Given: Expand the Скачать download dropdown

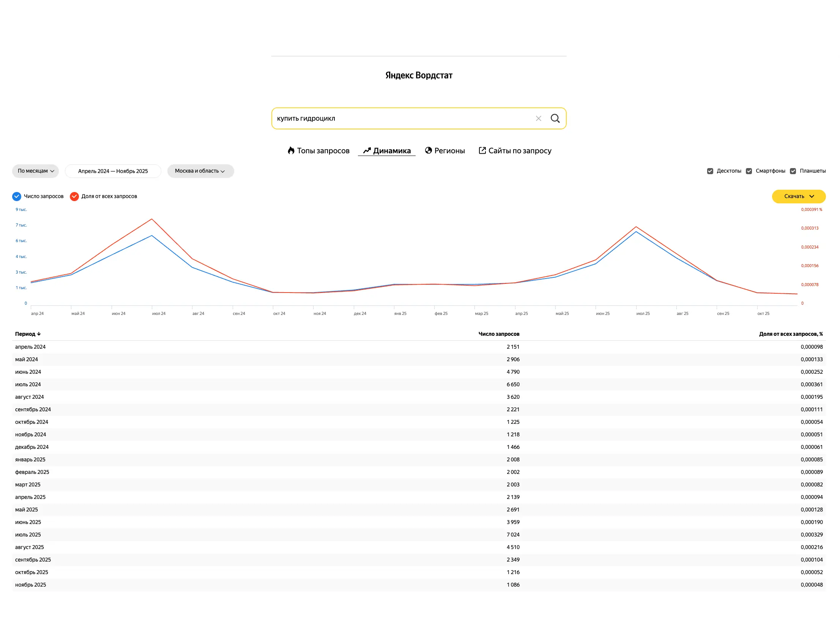Looking at the screenshot, I should 799,196.
